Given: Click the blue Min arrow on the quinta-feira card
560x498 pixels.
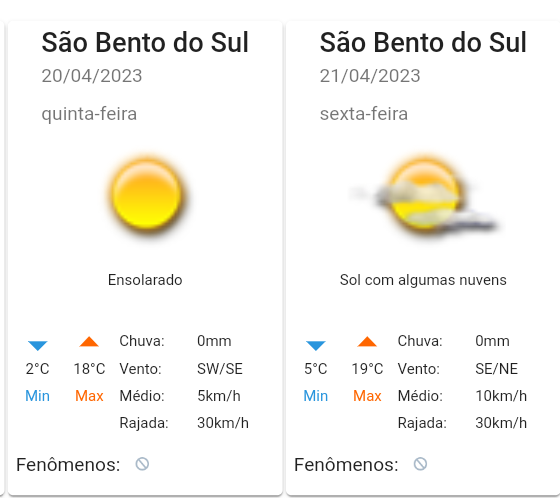Looking at the screenshot, I should pos(38,345).
